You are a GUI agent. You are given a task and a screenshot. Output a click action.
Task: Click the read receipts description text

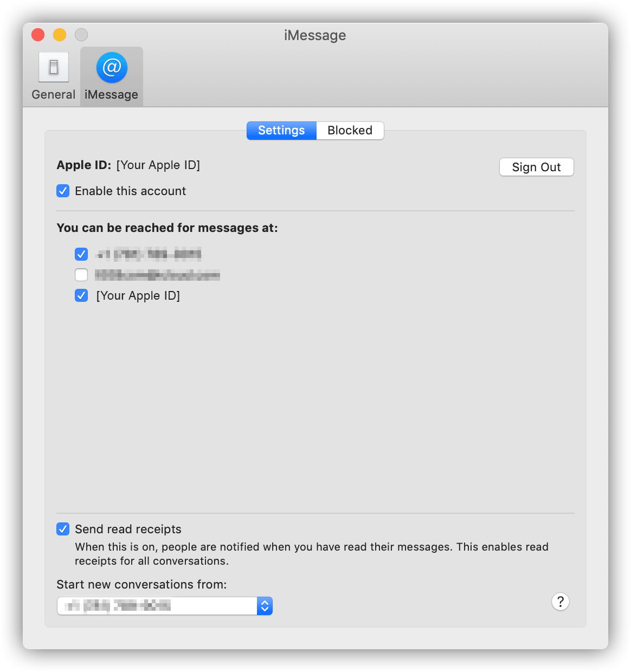click(x=312, y=554)
